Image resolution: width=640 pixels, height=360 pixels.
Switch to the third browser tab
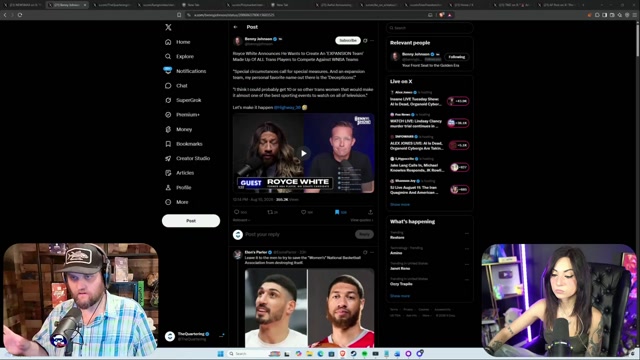coord(112,5)
